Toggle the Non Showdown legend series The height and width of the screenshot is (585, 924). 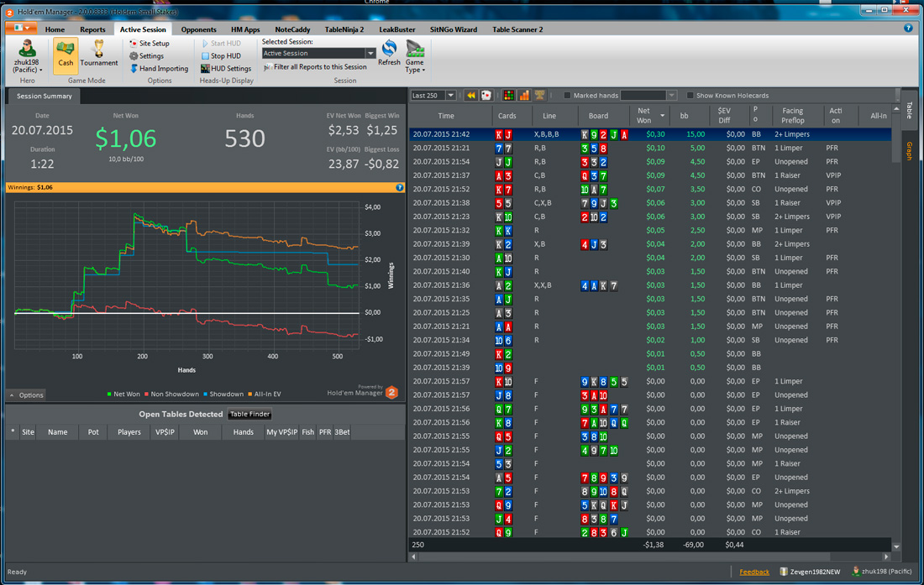tap(171, 394)
